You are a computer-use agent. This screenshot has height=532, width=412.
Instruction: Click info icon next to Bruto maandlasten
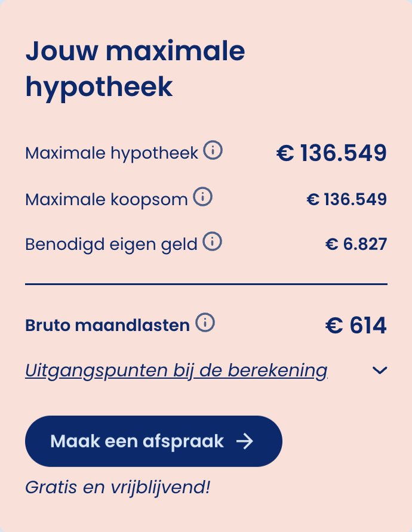pos(205,323)
